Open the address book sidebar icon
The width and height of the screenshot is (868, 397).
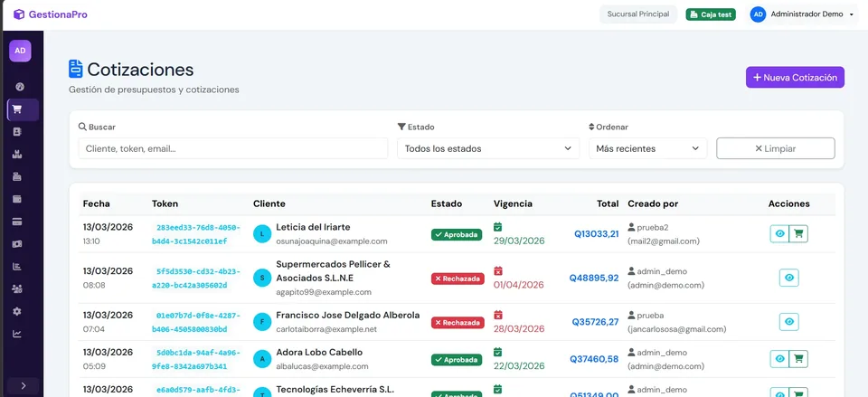pyautogui.click(x=17, y=132)
